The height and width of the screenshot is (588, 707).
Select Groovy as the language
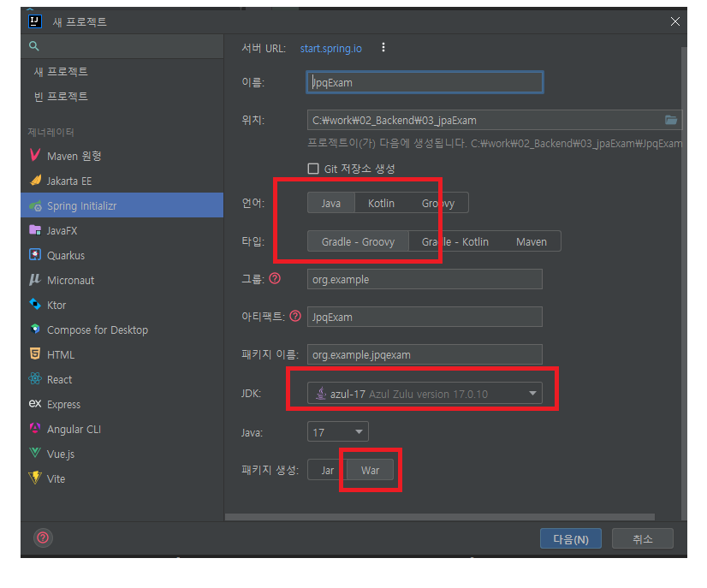coord(438,203)
